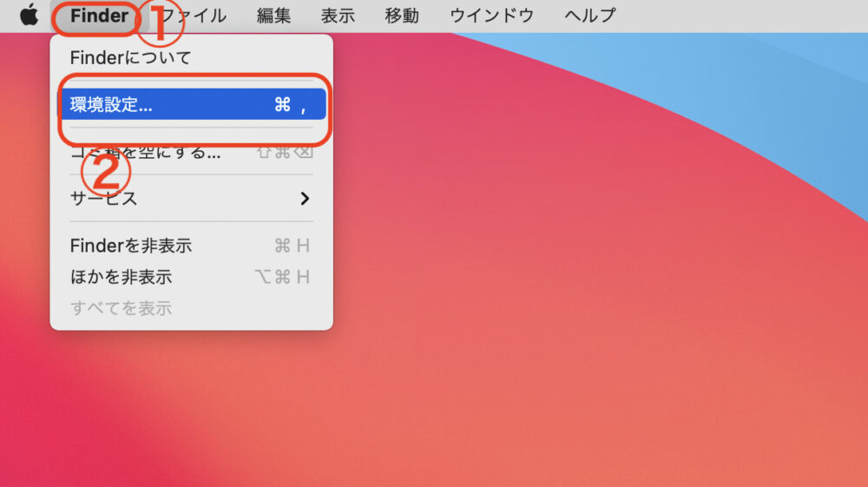Open the ウインドウ menu
The height and width of the screenshot is (487, 868).
point(491,16)
